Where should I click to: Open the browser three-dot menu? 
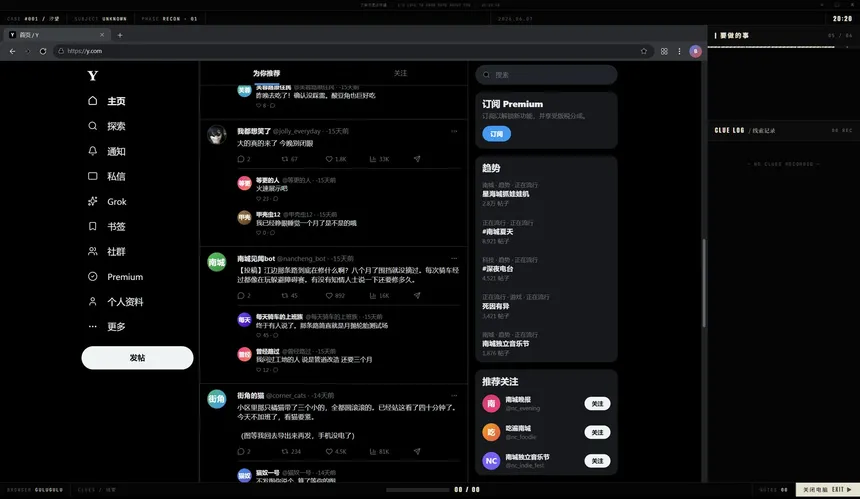pyautogui.click(x=679, y=51)
